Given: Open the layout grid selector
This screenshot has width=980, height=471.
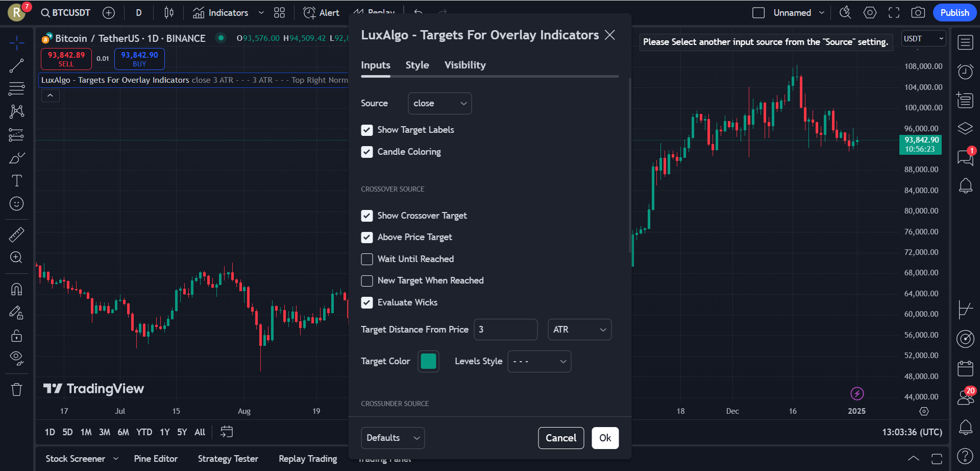Looking at the screenshot, I should (279, 13).
